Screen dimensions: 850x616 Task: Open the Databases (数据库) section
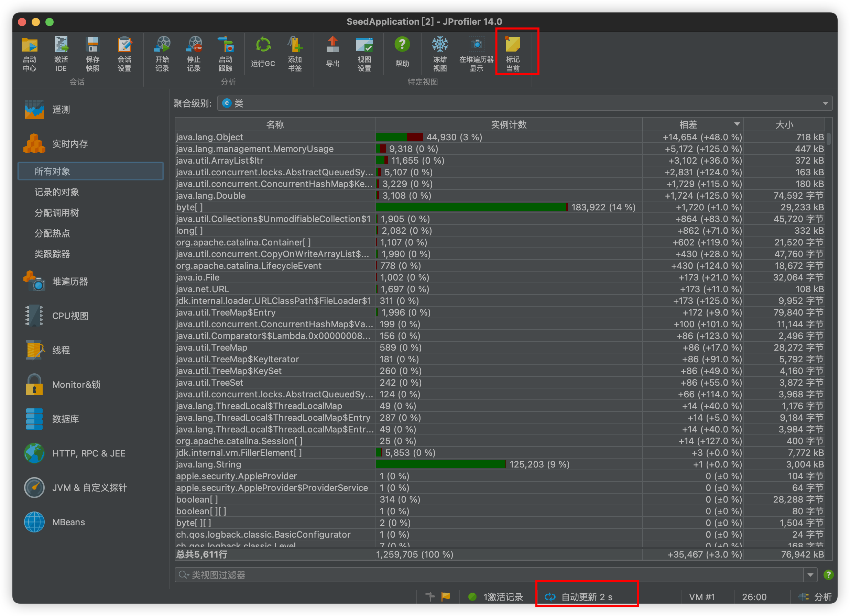click(x=52, y=419)
